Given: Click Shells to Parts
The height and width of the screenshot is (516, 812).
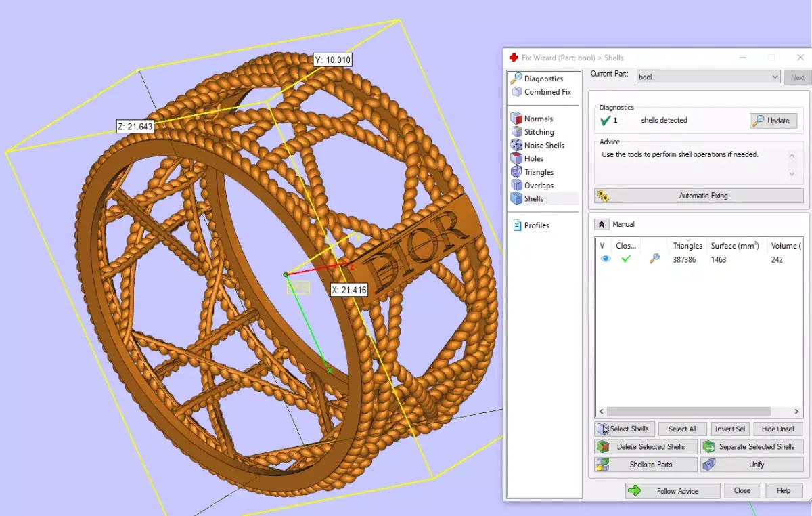Looking at the screenshot, I should click(x=646, y=465).
